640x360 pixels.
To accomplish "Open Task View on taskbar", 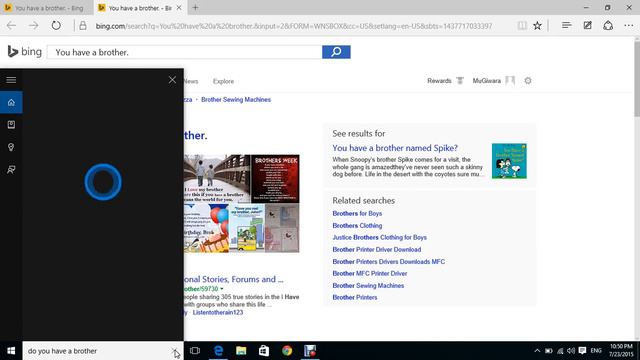I will (x=195, y=351).
